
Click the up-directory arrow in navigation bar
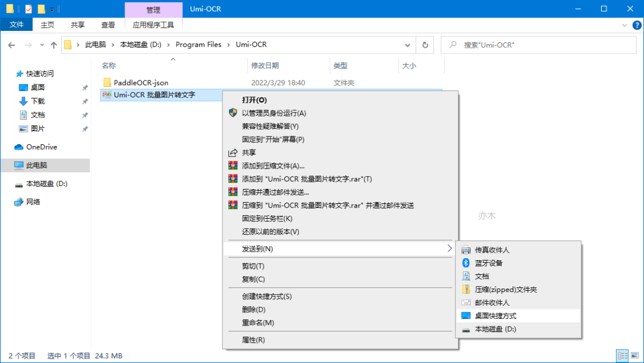click(54, 45)
